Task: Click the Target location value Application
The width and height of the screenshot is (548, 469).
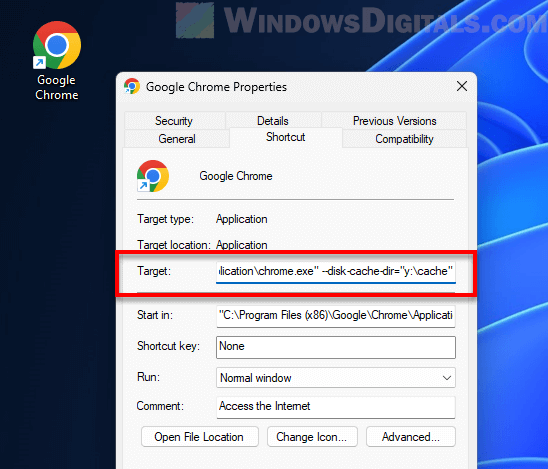Action: (241, 245)
